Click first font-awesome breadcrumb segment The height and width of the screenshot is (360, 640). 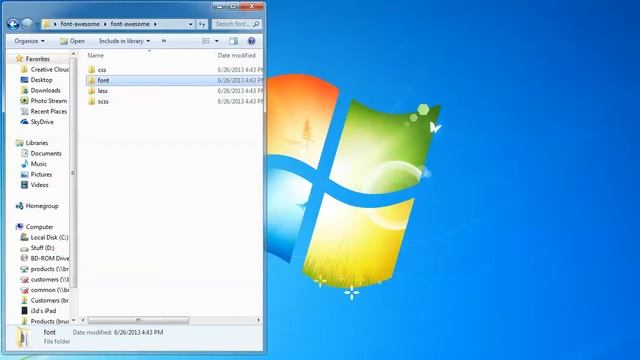click(x=80, y=24)
